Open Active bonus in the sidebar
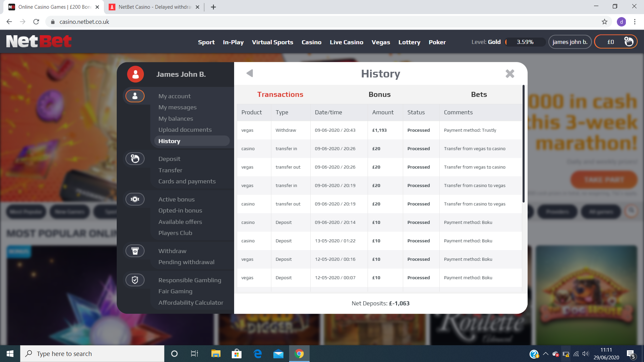This screenshot has height=362, width=644. [176, 199]
